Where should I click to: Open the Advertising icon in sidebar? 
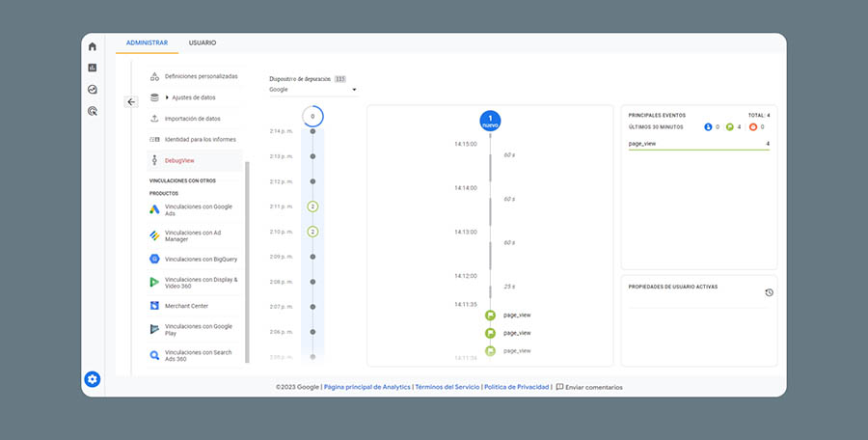[x=93, y=111]
